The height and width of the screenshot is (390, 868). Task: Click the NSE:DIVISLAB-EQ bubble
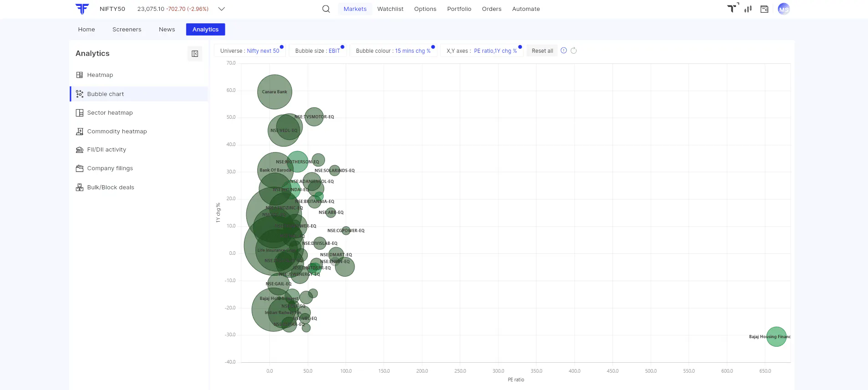point(320,243)
